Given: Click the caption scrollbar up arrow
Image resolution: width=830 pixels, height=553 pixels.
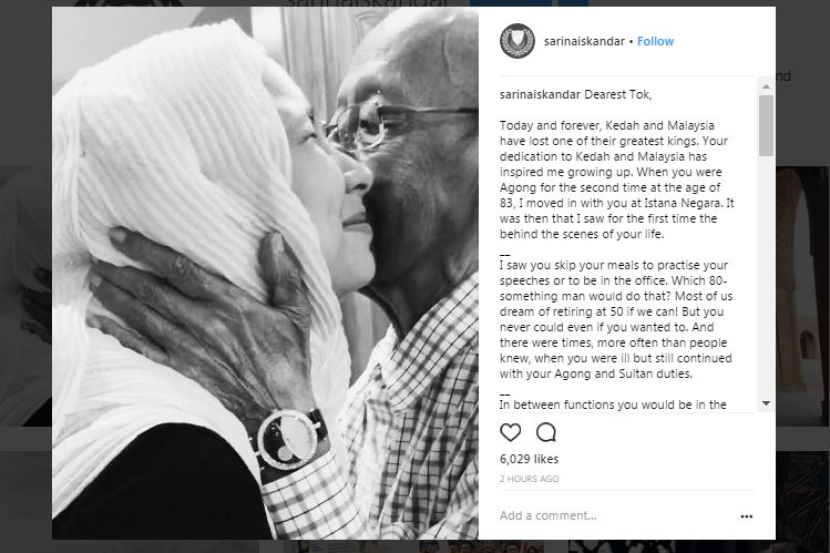Looking at the screenshot, I should (x=766, y=86).
